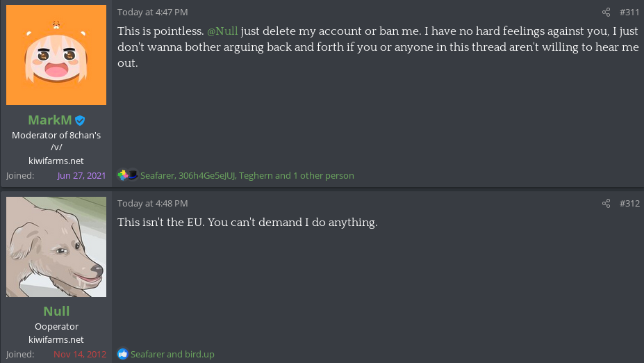Click the thumbs-up Like reaction icon

pyautogui.click(x=123, y=354)
